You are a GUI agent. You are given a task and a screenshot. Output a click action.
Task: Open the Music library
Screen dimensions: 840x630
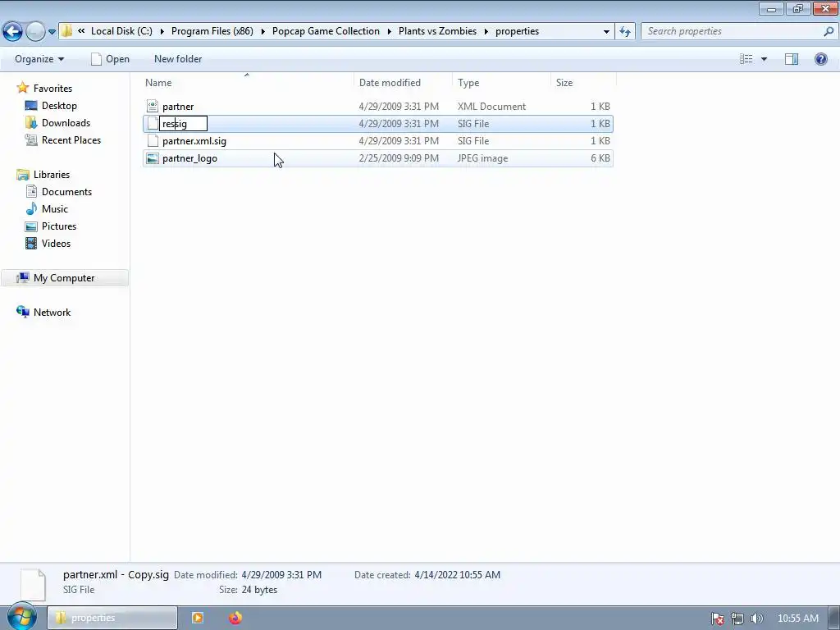pyautogui.click(x=55, y=209)
